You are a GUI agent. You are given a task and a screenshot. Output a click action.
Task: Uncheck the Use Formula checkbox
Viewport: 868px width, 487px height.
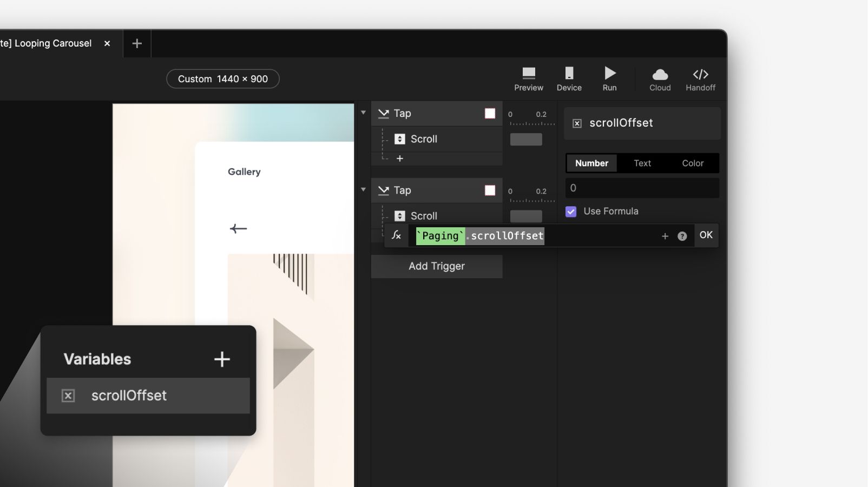pyautogui.click(x=571, y=212)
